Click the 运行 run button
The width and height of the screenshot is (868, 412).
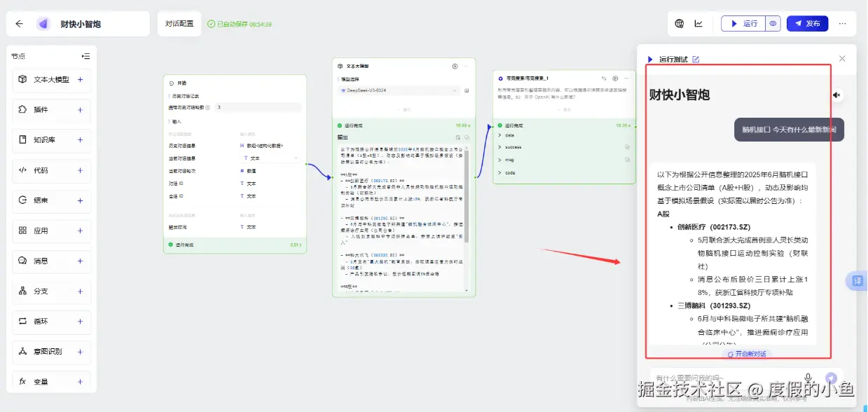click(x=743, y=23)
